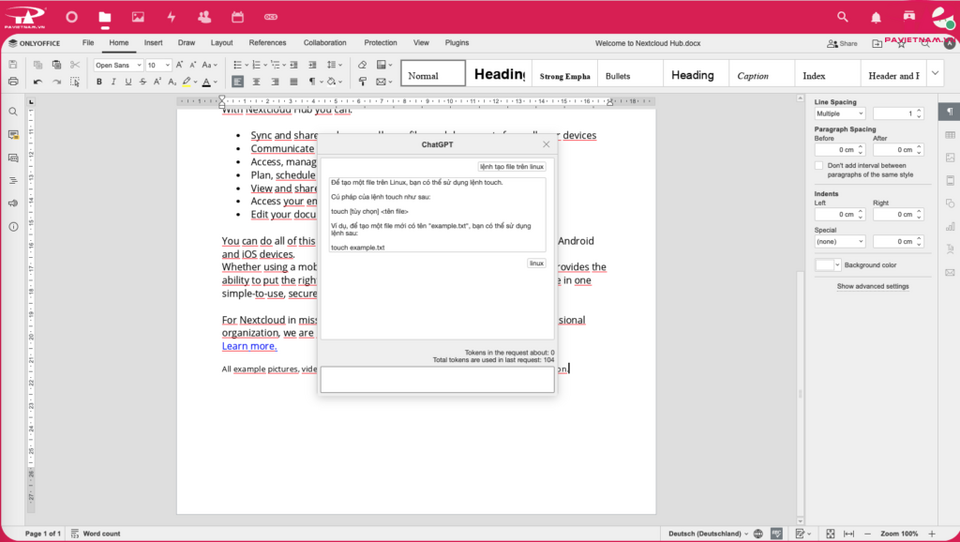Expand the bullet list dropdown
960x542 pixels.
[247, 65]
